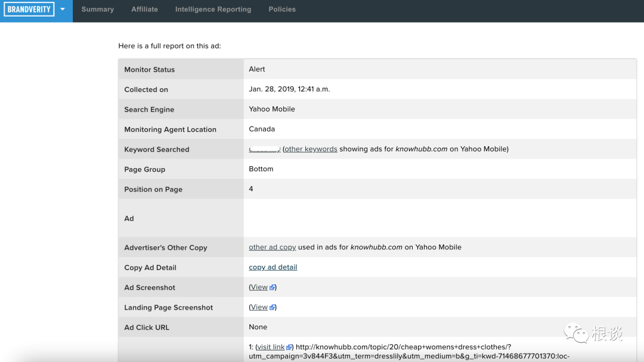Open the Affiliate menu item
Screen dimensions: 644x362
[144, 10]
